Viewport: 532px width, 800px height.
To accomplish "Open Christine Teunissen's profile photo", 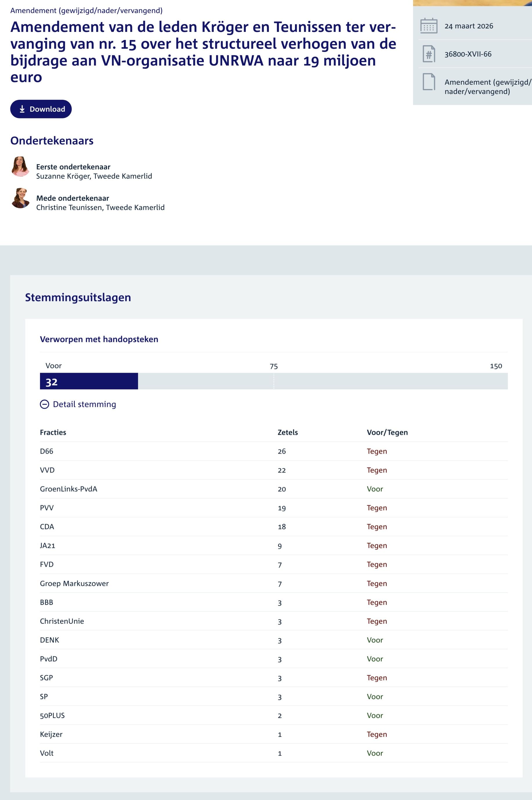I will [x=20, y=198].
